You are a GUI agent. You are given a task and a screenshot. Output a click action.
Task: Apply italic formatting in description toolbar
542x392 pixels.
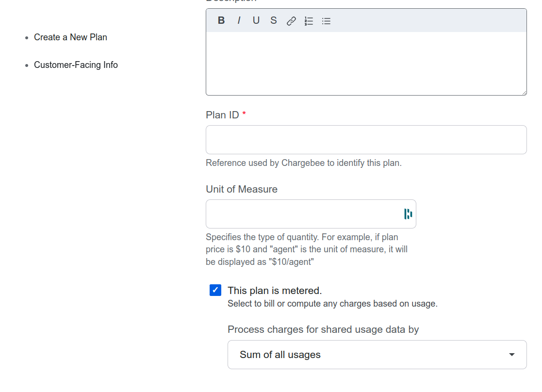tap(239, 20)
